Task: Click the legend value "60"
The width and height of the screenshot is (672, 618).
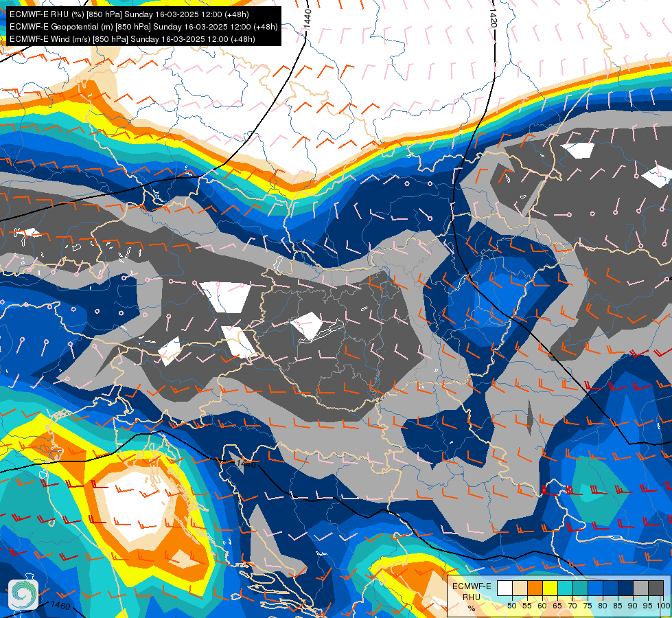Action: (x=542, y=606)
